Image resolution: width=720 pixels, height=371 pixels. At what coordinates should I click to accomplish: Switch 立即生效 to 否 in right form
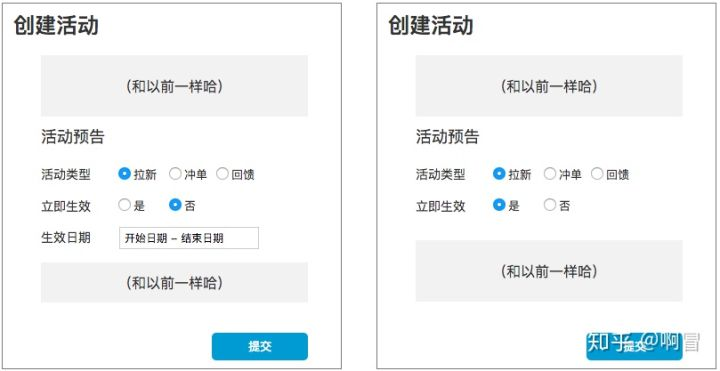550,205
